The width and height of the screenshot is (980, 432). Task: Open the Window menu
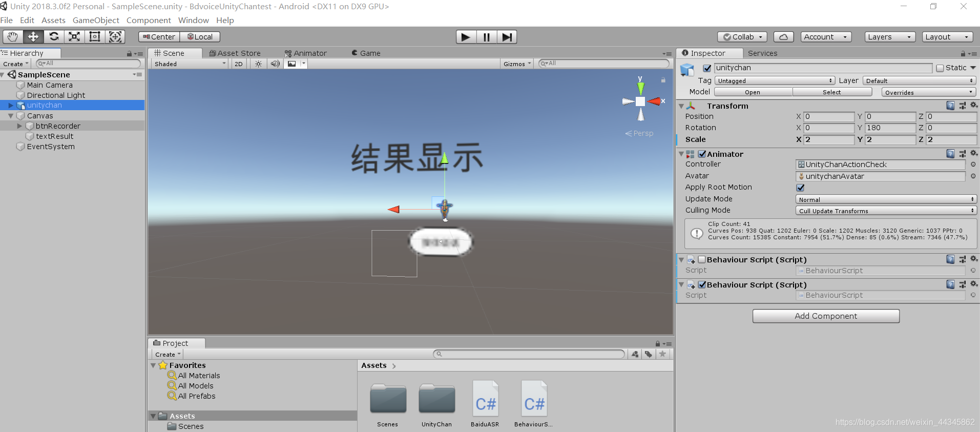194,20
